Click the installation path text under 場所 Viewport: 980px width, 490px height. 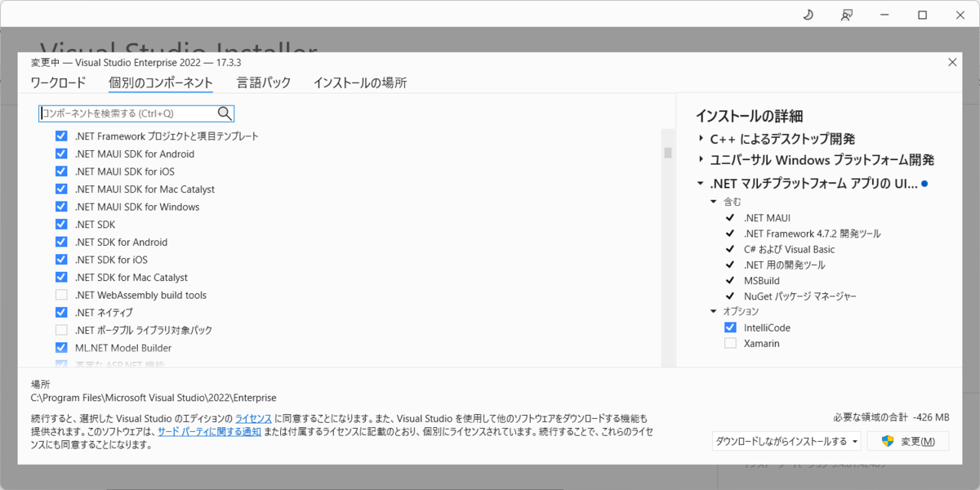pyautogui.click(x=154, y=398)
